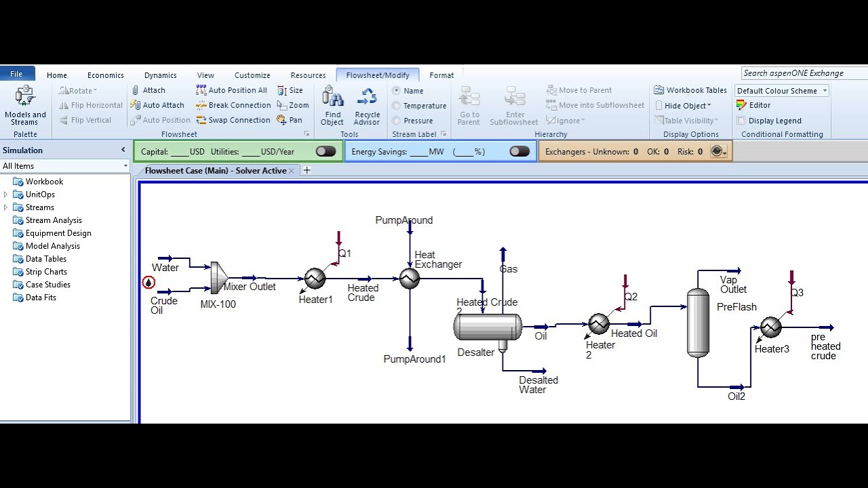
Task: Open the View ribbon tab
Action: 205,75
